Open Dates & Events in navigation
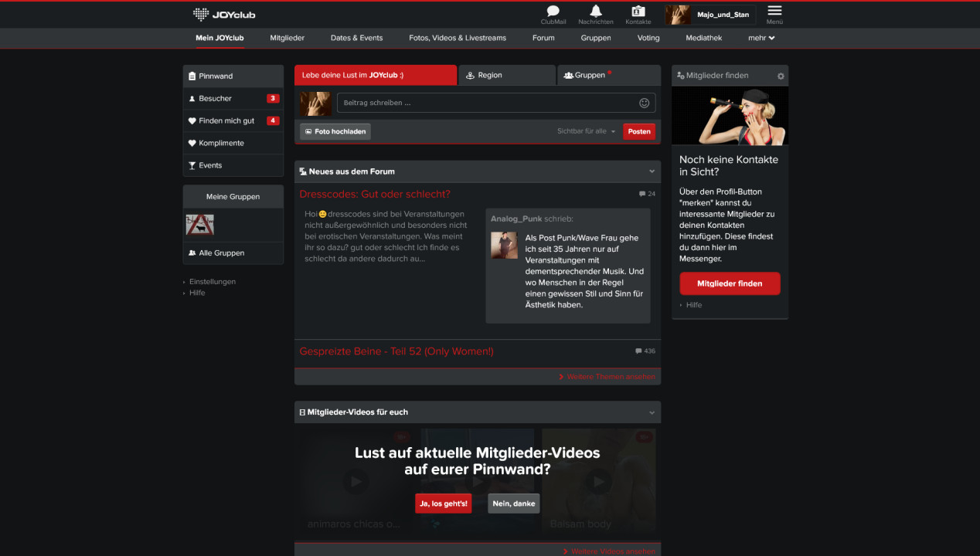Screen dimensions: 980x556 pyautogui.click(x=356, y=38)
